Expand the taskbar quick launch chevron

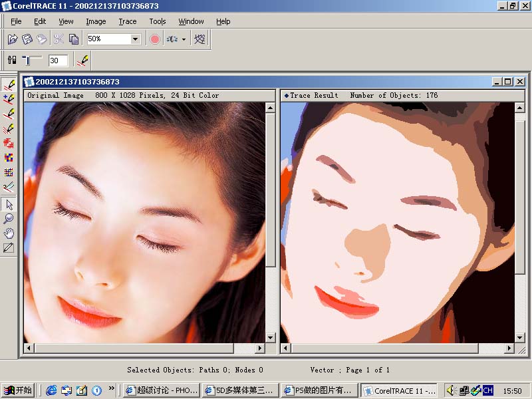pyautogui.click(x=112, y=390)
